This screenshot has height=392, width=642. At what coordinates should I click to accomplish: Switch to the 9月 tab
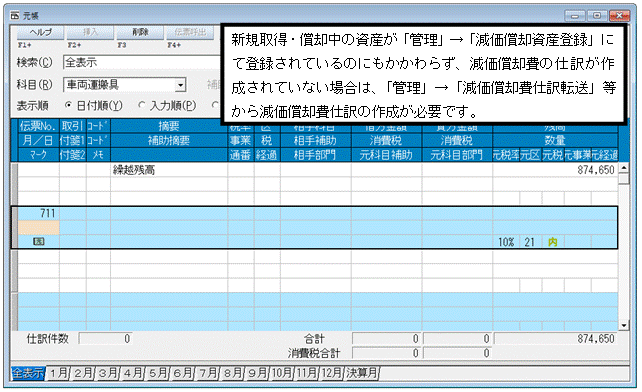[x=258, y=373]
